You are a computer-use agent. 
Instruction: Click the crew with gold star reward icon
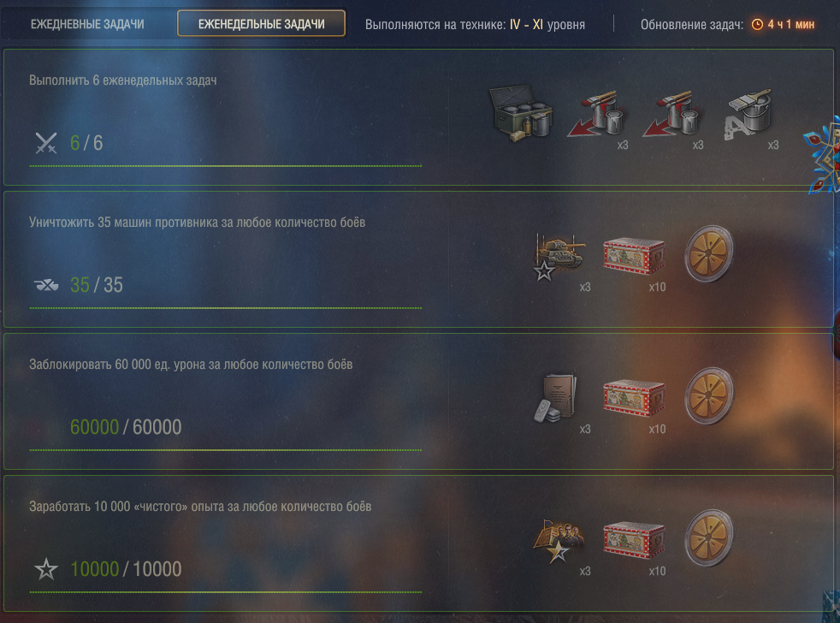(x=559, y=541)
